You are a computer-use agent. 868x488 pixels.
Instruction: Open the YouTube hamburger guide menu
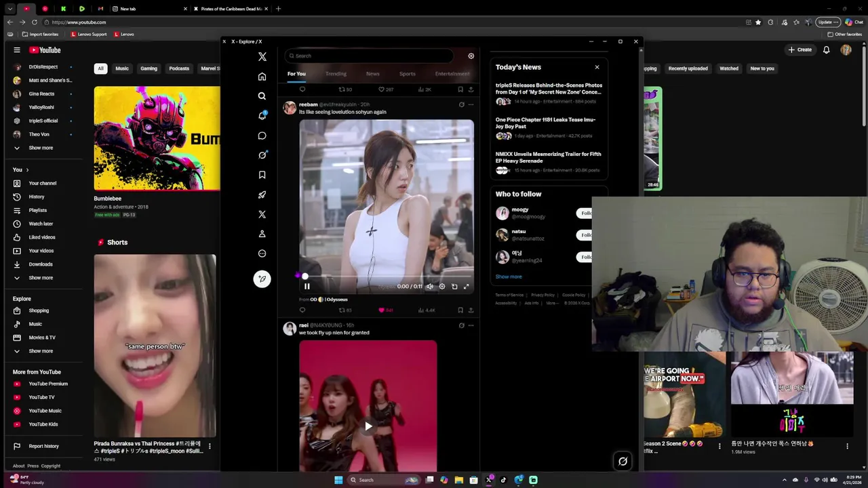pos(17,50)
